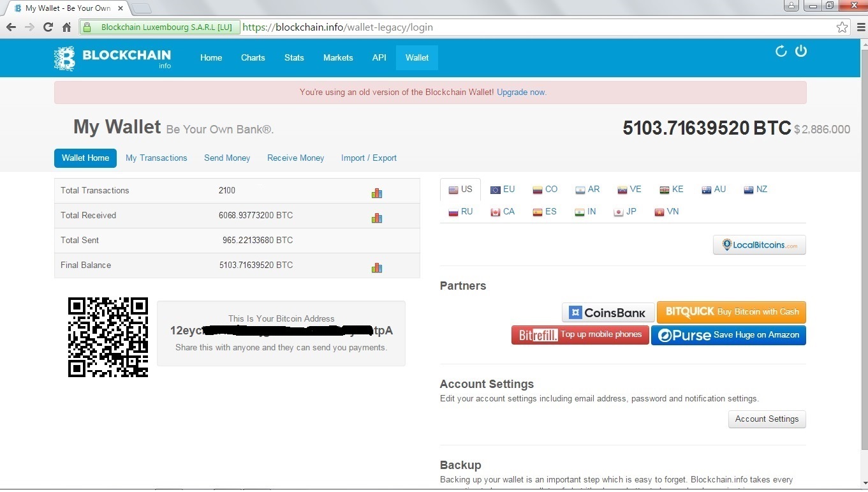Bookmark page with star icon

pos(842,27)
